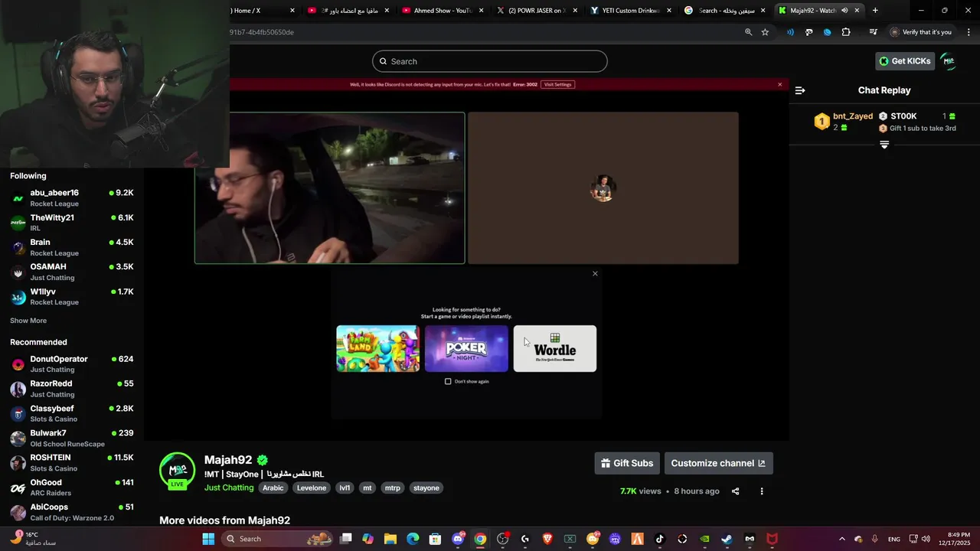Click Visit Settings in the error banner
The image size is (980, 551).
coord(557,84)
